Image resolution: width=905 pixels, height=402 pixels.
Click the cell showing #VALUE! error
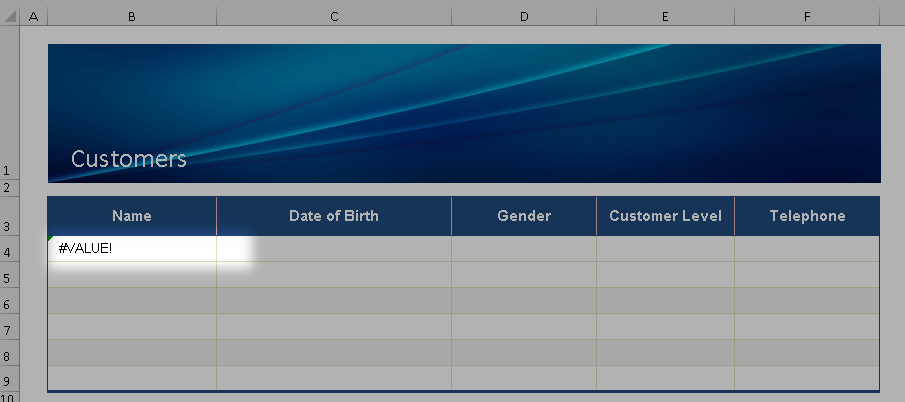click(131, 248)
